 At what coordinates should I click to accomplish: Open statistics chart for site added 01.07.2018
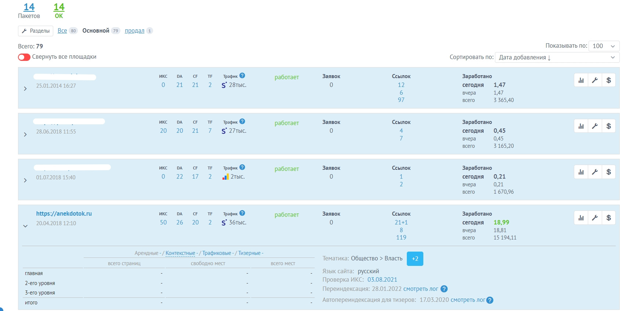point(581,172)
